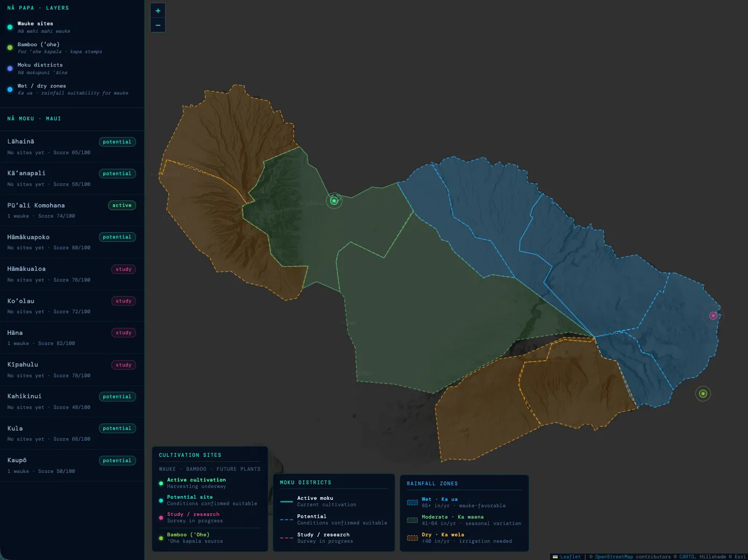This screenshot has width=748, height=560.
Task: Select the Pū'ali Komohana moku row
Action: (72, 210)
